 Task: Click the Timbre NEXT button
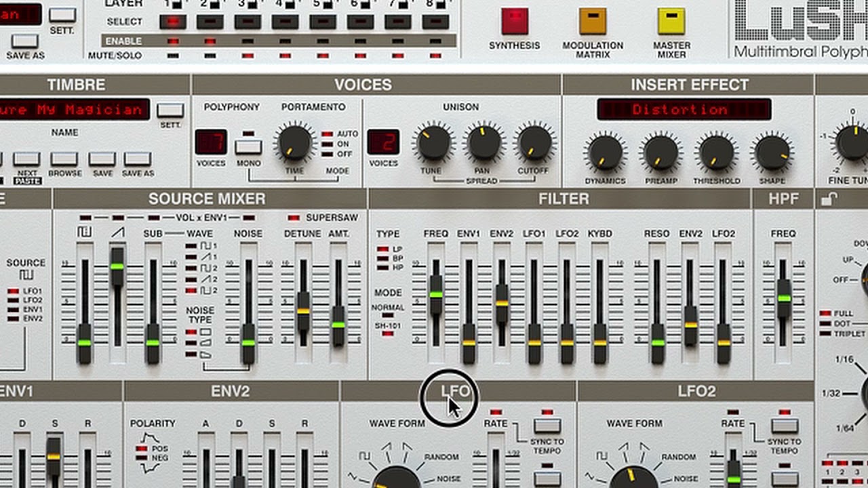click(x=26, y=159)
